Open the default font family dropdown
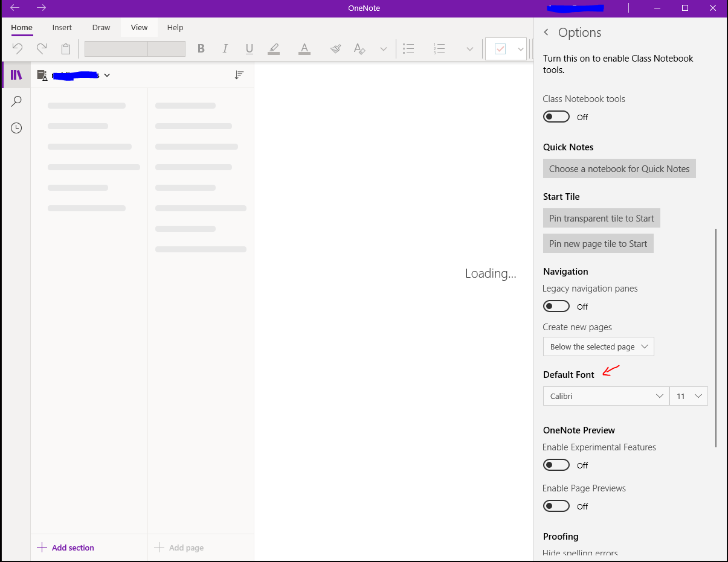 605,396
